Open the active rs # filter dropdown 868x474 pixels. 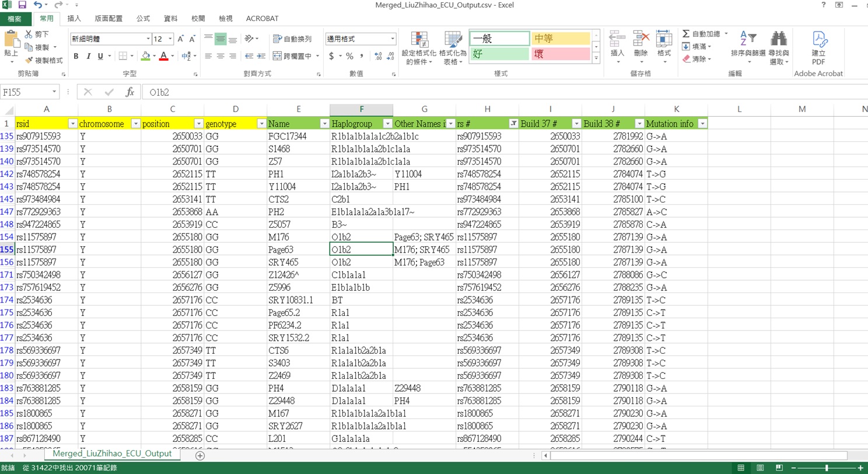tap(513, 124)
